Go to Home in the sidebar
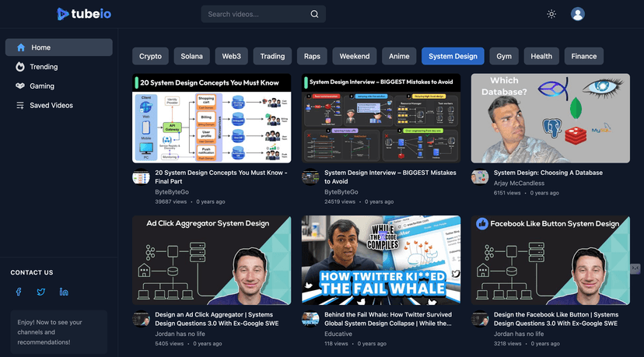Screen dimensions: 644x357 (59, 47)
